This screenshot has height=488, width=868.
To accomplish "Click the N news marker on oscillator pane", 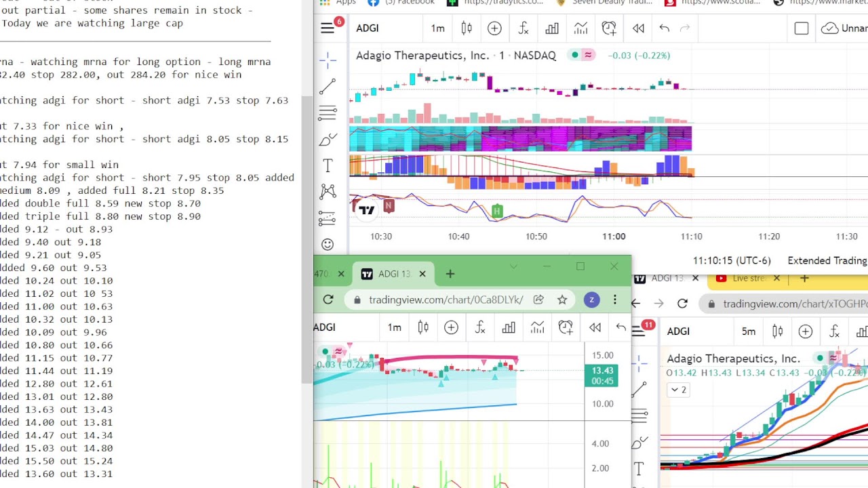I will (x=389, y=205).
